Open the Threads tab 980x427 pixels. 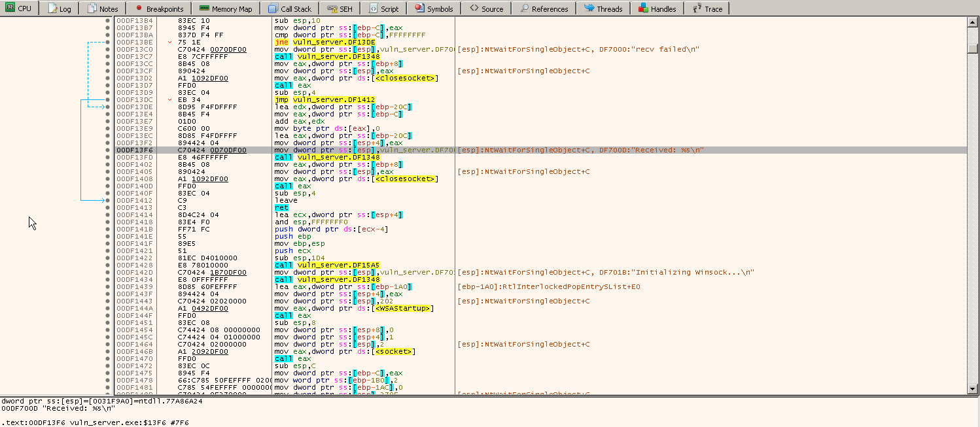603,9
